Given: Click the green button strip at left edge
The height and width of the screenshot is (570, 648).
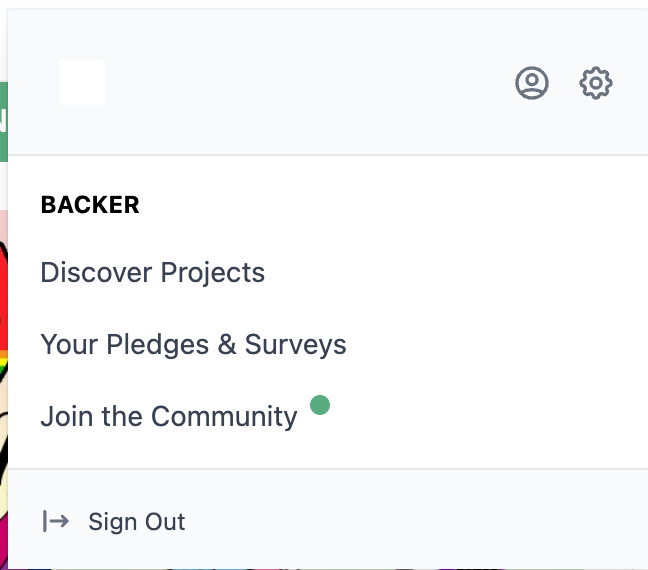Looking at the screenshot, I should coord(3,122).
